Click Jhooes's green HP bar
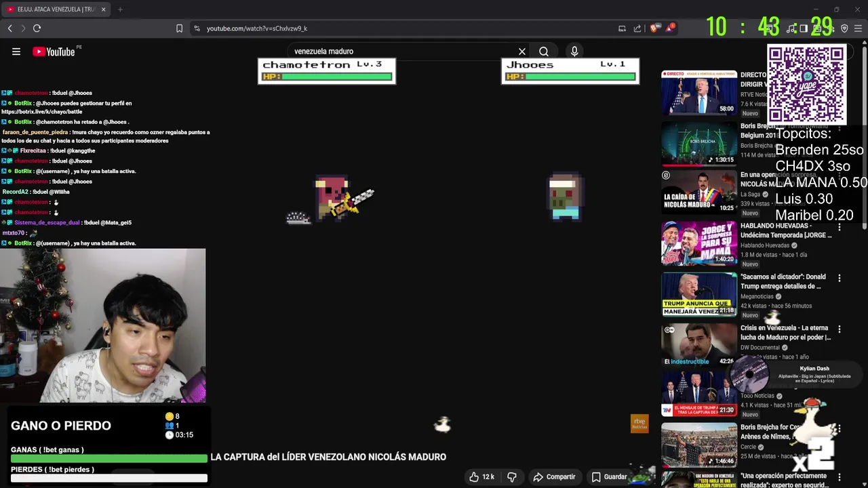Screen dimensions: 868x488 click(x=580, y=77)
